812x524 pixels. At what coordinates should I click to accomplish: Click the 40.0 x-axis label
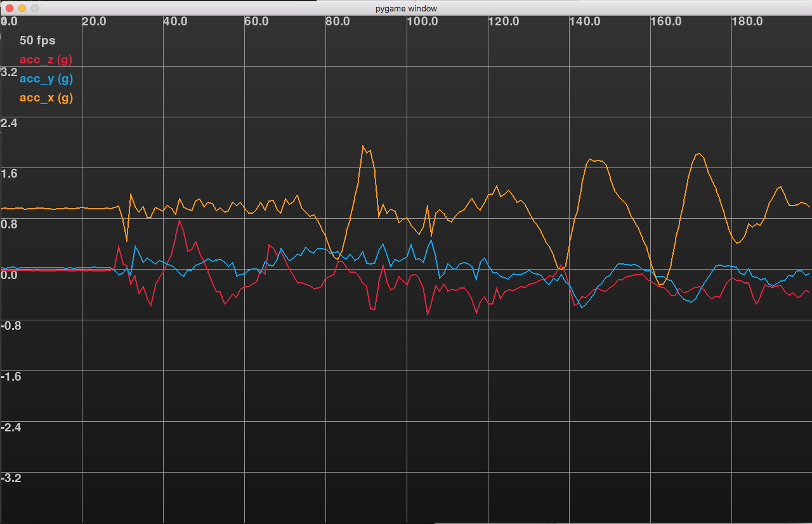(176, 22)
